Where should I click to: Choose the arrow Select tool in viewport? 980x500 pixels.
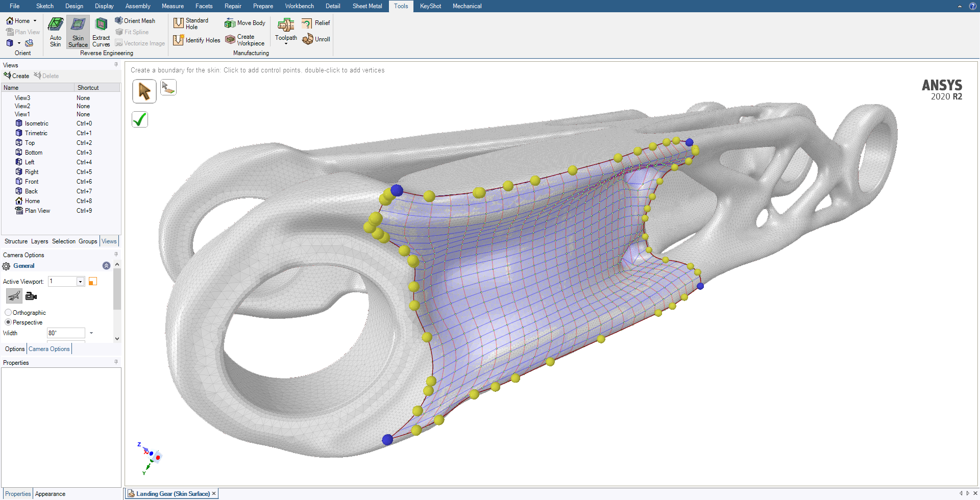click(x=144, y=91)
